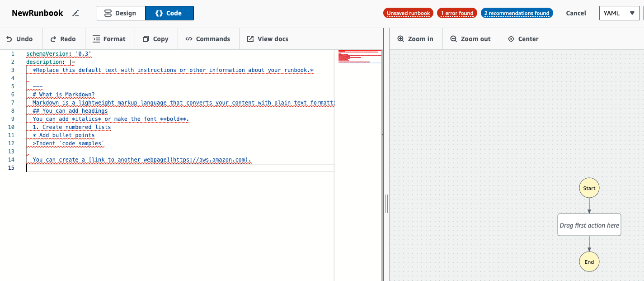Select the Start node in the canvas
644x281 pixels.
tap(589, 188)
